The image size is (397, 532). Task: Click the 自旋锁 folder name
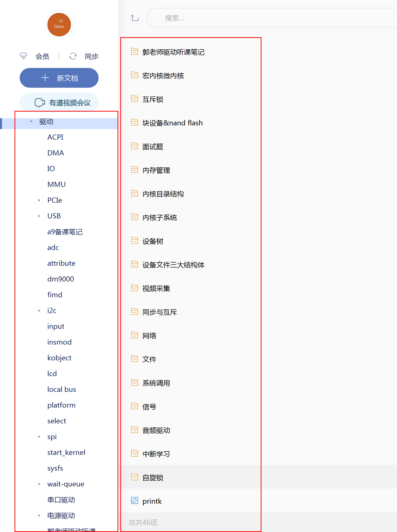click(153, 478)
